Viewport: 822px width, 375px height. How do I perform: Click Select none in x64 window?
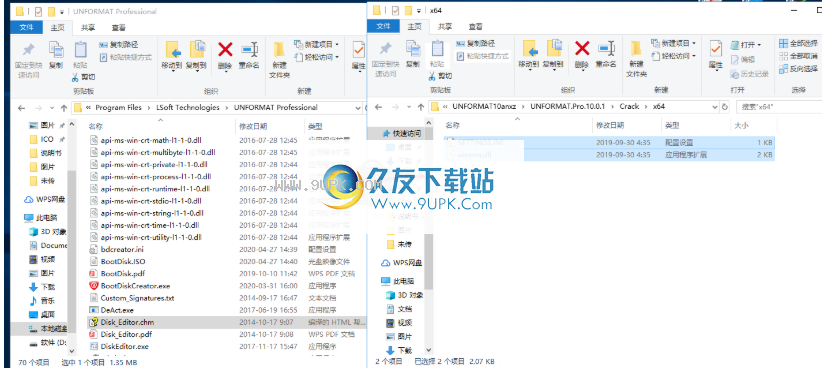pyautogui.click(x=798, y=56)
